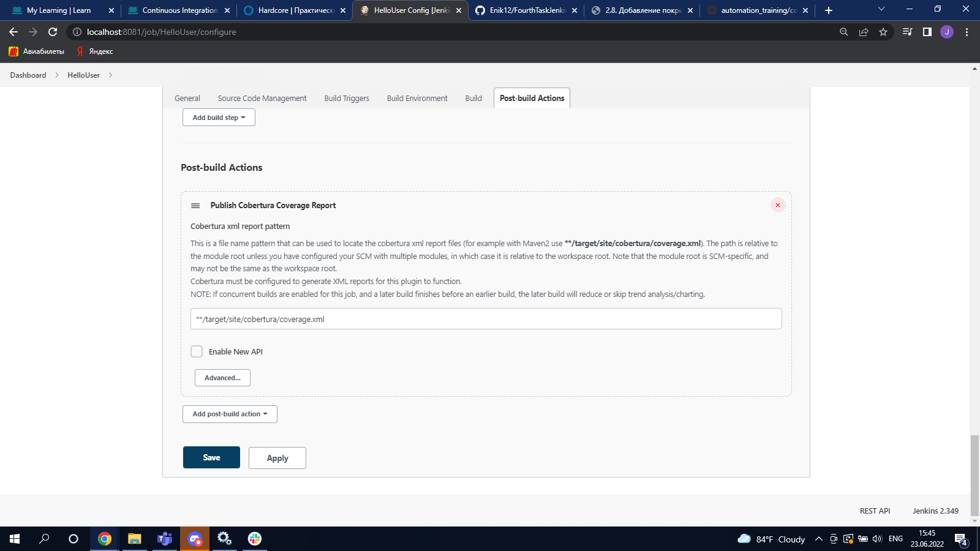Open the Chrome profile avatar J
980x551 pixels.
pos(947,32)
